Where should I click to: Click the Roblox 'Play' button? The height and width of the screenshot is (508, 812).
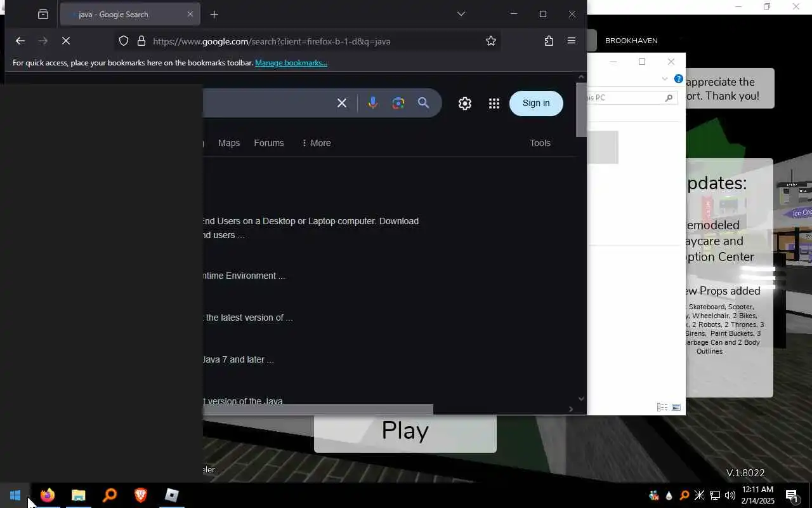click(x=405, y=434)
